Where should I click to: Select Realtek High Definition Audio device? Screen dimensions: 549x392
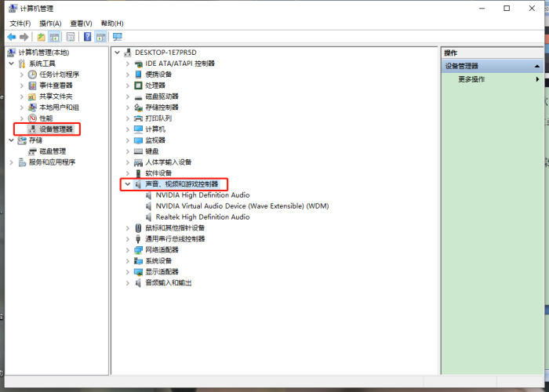point(202,217)
